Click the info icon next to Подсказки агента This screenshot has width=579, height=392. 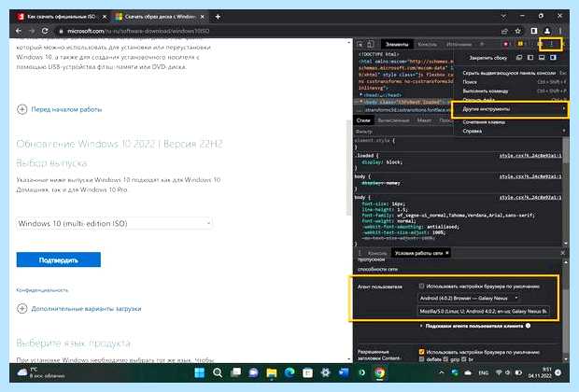[528, 326]
